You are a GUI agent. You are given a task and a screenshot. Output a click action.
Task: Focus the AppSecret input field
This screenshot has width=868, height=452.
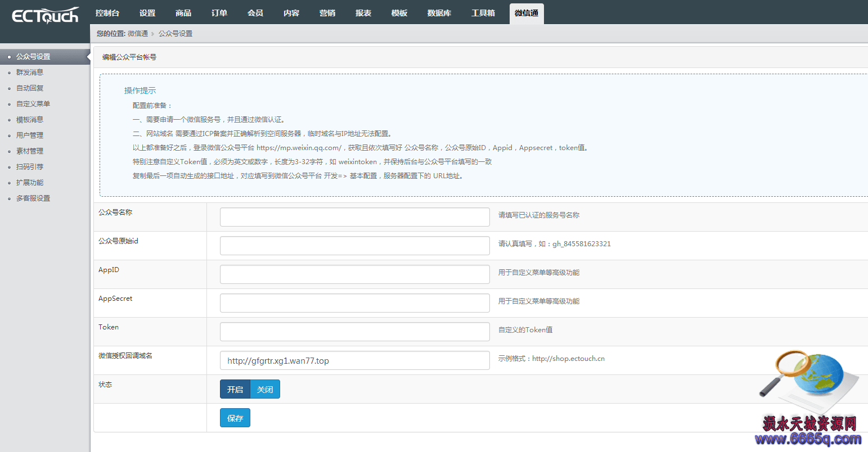coord(355,303)
